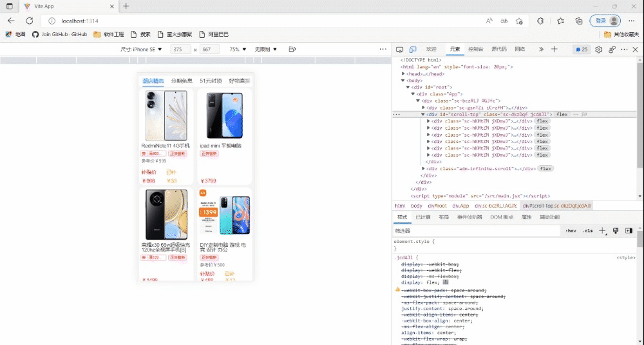Toggle the computed styles sidebar icon
The image size is (644, 345).
point(629,231)
